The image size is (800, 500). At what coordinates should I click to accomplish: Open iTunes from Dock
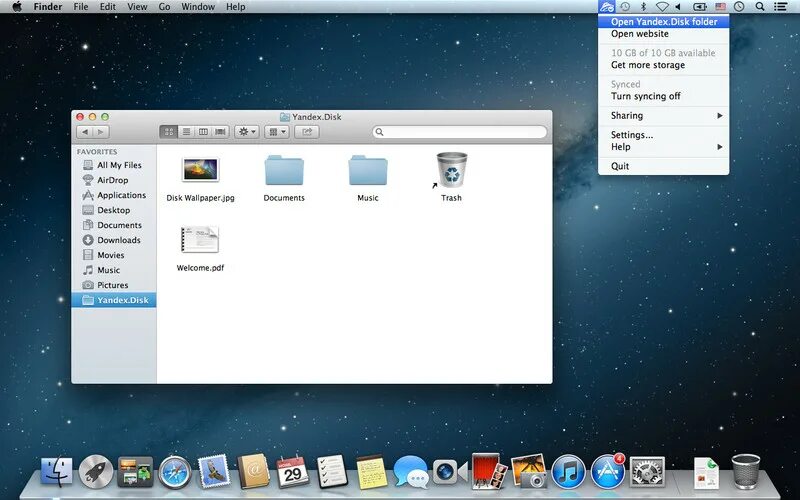click(x=568, y=472)
